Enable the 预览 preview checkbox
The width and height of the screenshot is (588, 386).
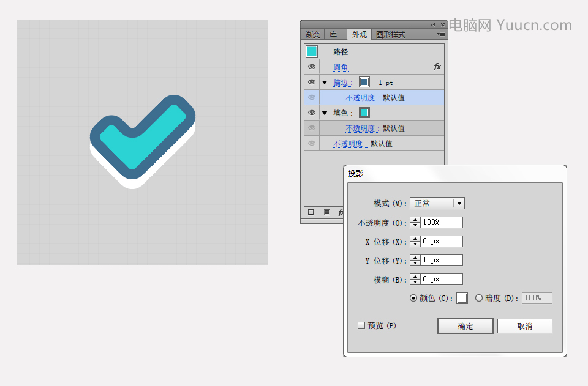pyautogui.click(x=361, y=325)
